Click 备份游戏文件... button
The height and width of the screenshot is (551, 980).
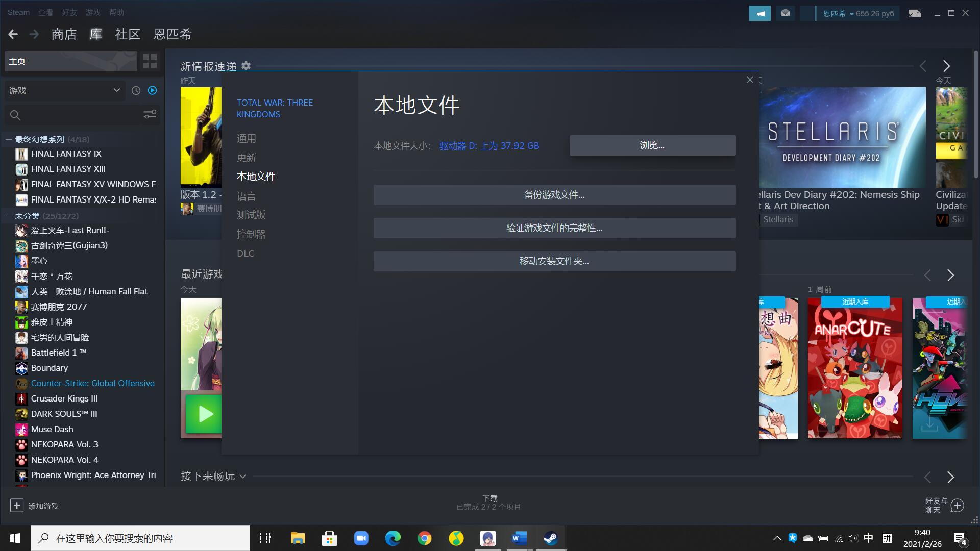pyautogui.click(x=554, y=195)
